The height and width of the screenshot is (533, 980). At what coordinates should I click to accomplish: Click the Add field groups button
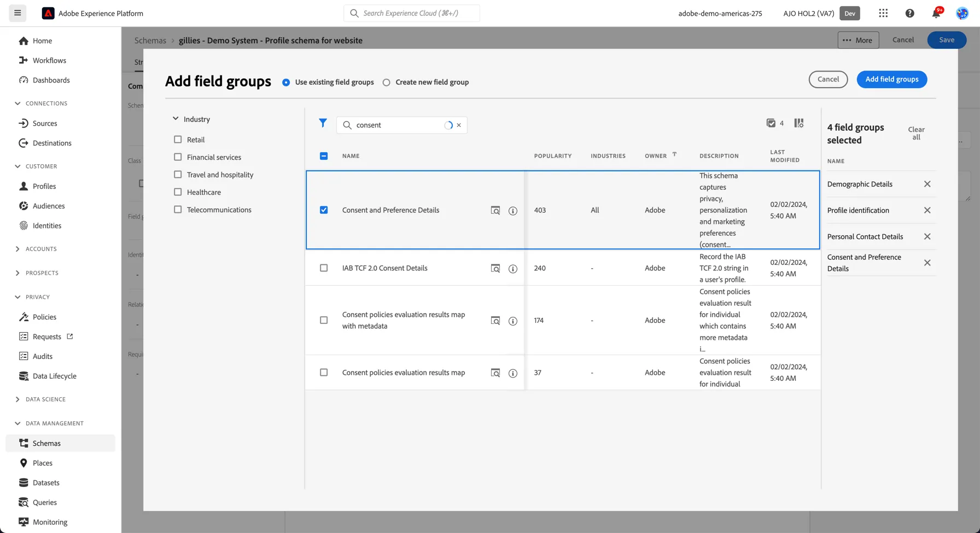point(891,79)
